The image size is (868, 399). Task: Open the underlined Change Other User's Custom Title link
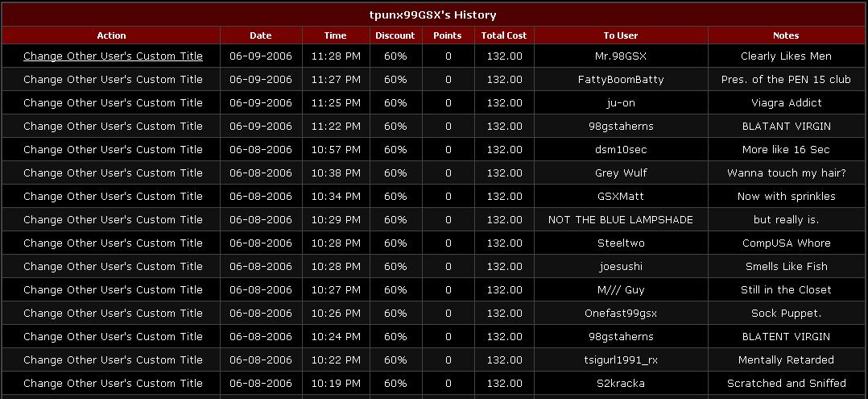(x=113, y=56)
